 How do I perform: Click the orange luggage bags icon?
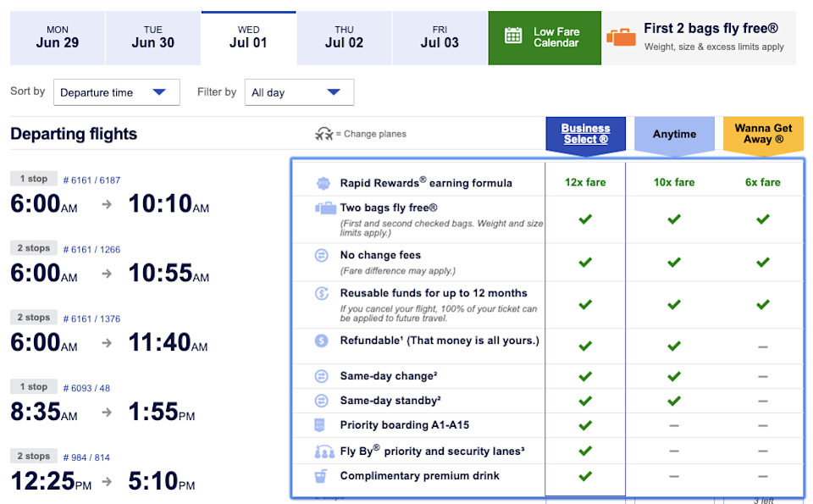point(621,37)
